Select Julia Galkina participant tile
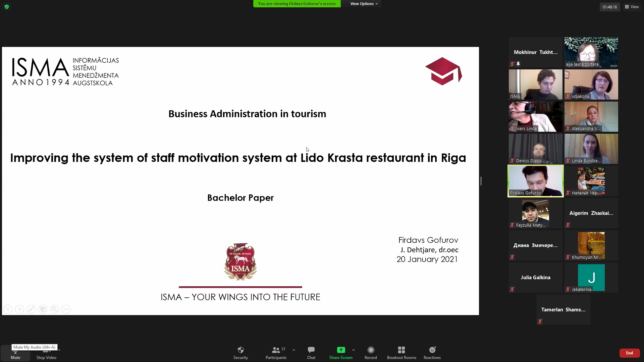The height and width of the screenshot is (362, 644). 535,278
